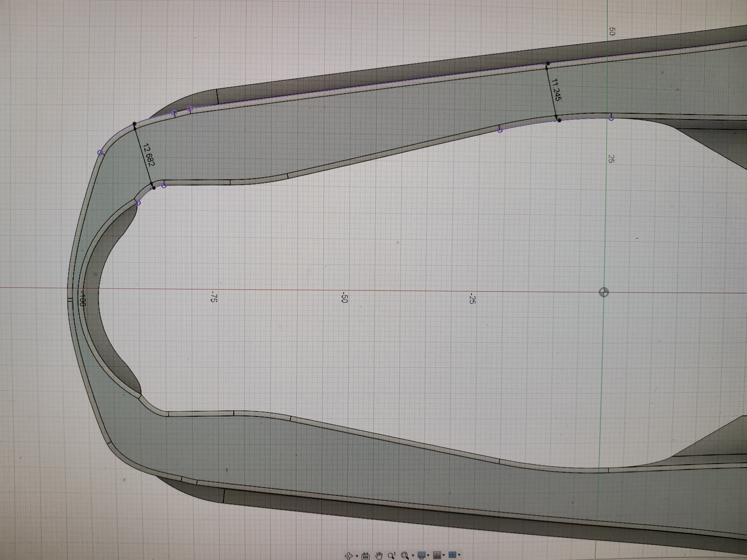This screenshot has width=747, height=560.
Task: Select the Orbit navigation tool
Action: pyautogui.click(x=349, y=556)
